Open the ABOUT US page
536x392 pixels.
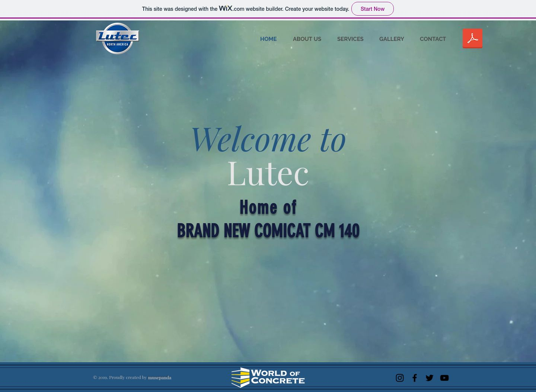pyautogui.click(x=307, y=39)
